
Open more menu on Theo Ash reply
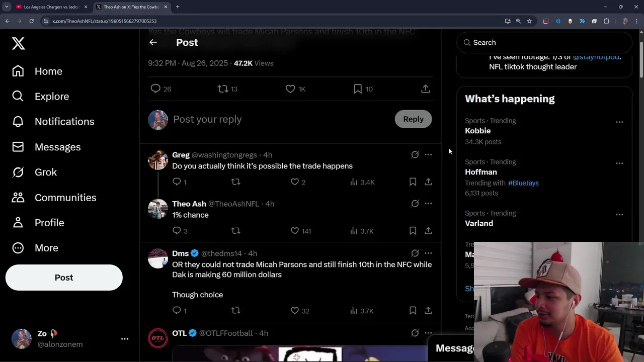coord(428,204)
